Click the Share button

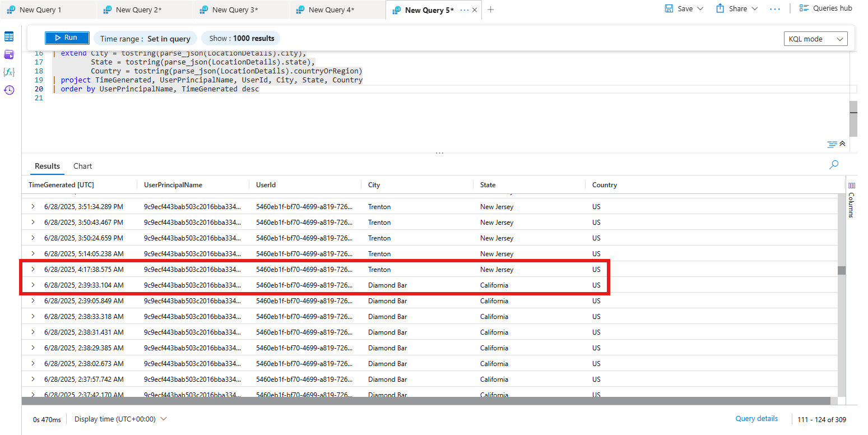pyautogui.click(x=732, y=8)
